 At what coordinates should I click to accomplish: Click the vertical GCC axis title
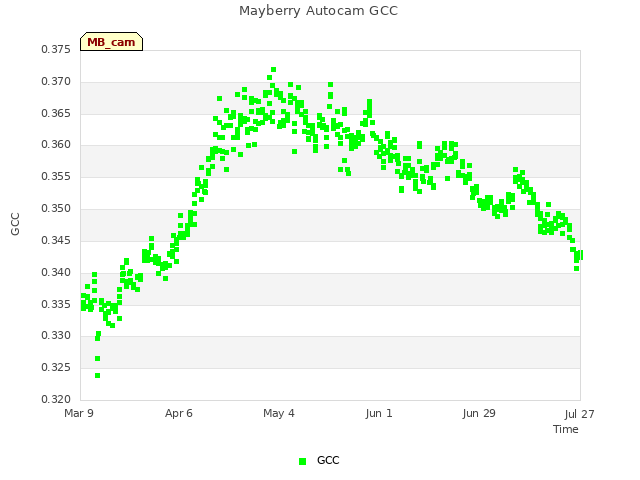click(15, 224)
